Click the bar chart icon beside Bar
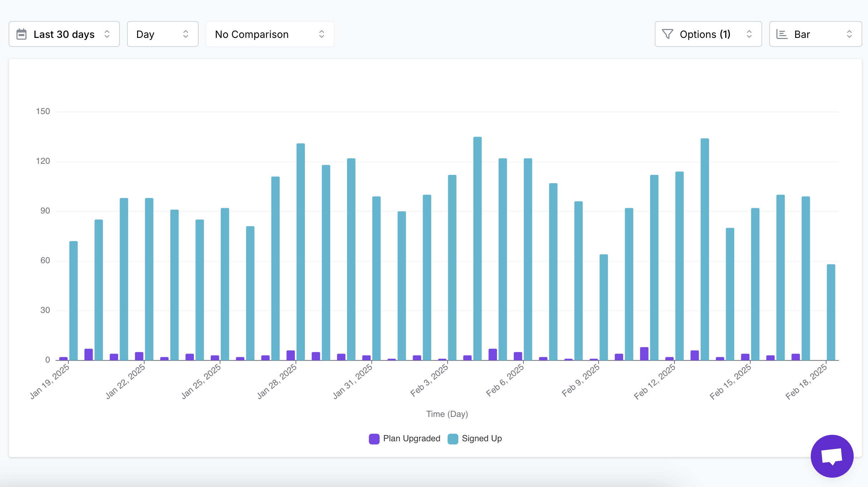 coord(782,34)
